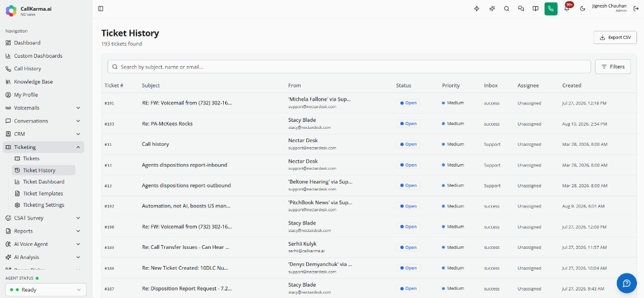The image size is (644, 298).
Task: Open "Re: Call Transfer Issues" ticket
Action: coord(186,247)
